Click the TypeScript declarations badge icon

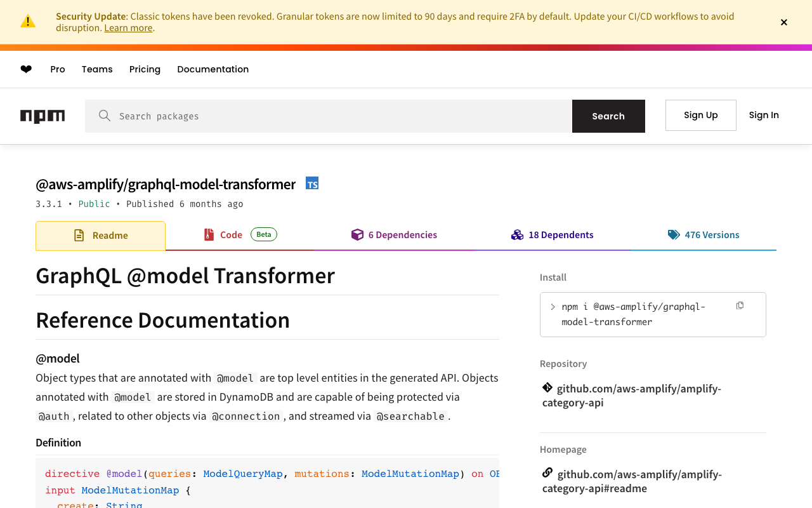tap(312, 184)
